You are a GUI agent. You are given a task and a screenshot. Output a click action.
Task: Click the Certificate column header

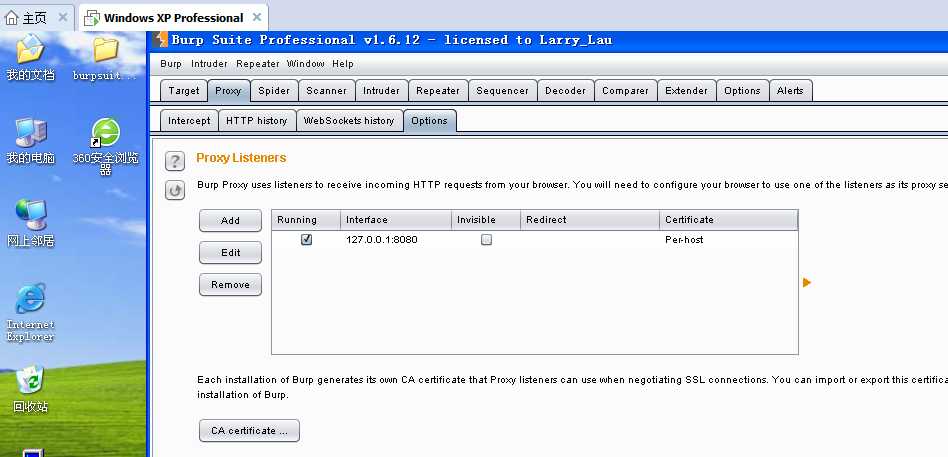click(x=729, y=220)
